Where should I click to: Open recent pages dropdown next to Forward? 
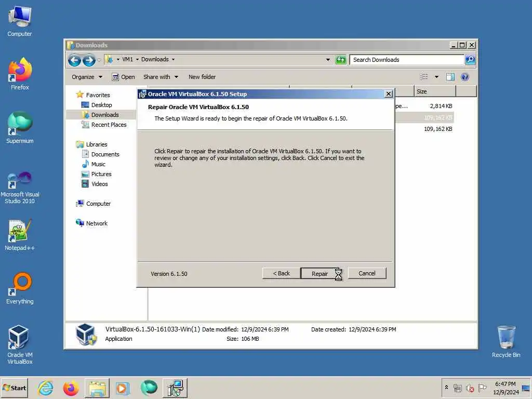coord(99,60)
